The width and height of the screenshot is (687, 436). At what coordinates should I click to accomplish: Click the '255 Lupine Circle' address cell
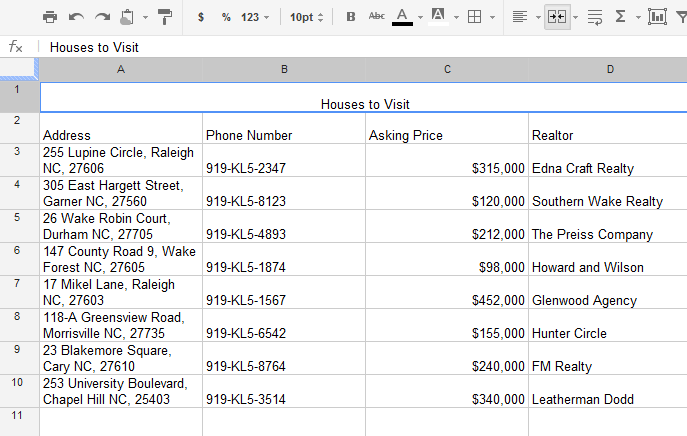[x=121, y=160]
